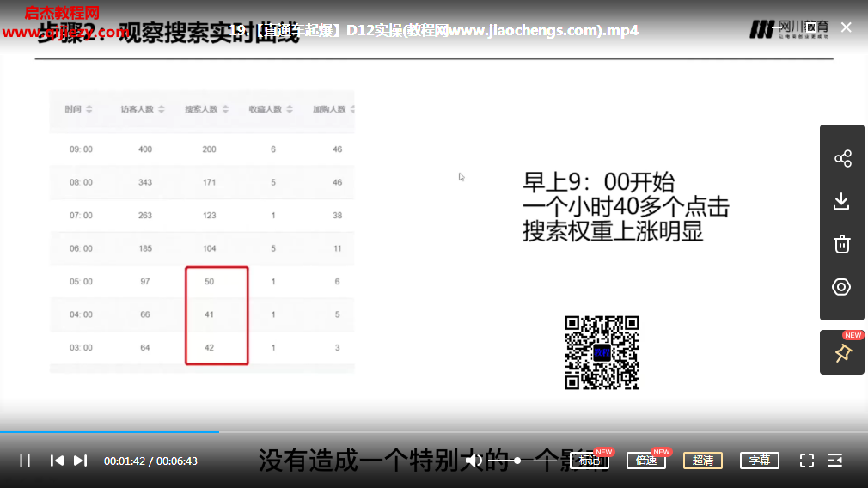Click the elapsed time display 00:01:42
This screenshot has height=488, width=868.
(125, 461)
